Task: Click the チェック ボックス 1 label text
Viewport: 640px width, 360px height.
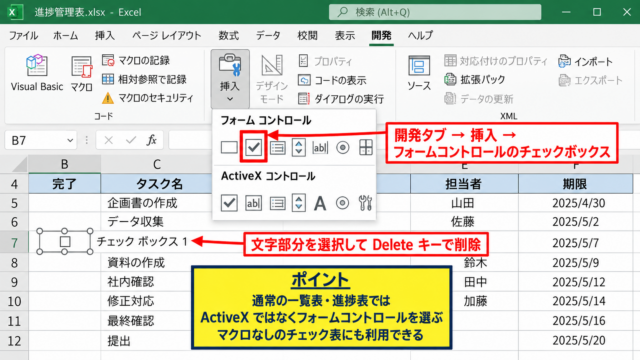Action: pos(142,242)
